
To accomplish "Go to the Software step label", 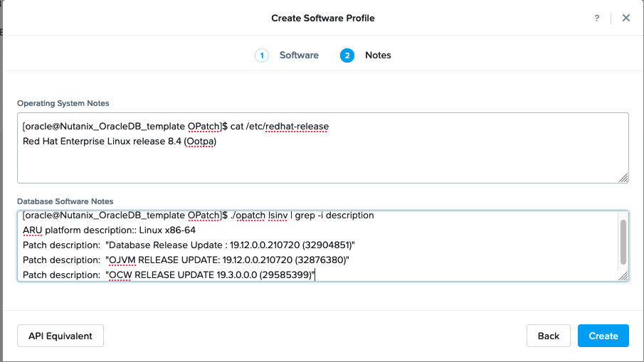I will pyautogui.click(x=299, y=55).
